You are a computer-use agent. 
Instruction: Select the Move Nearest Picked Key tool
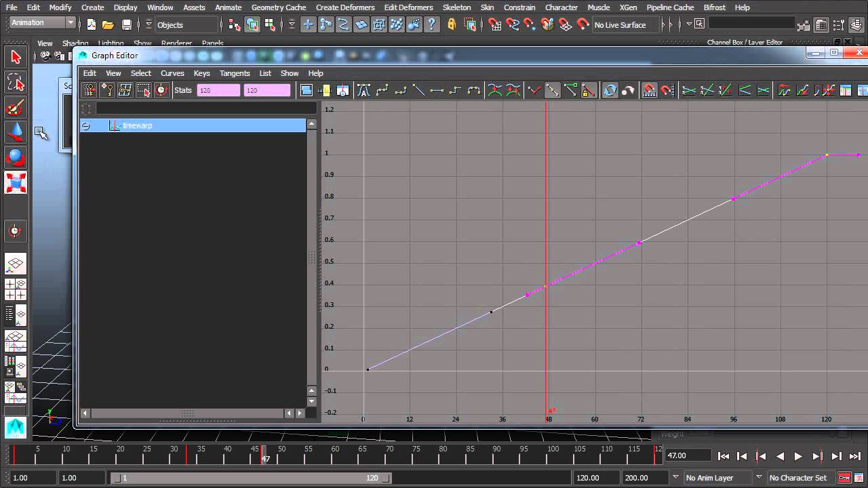[x=90, y=90]
